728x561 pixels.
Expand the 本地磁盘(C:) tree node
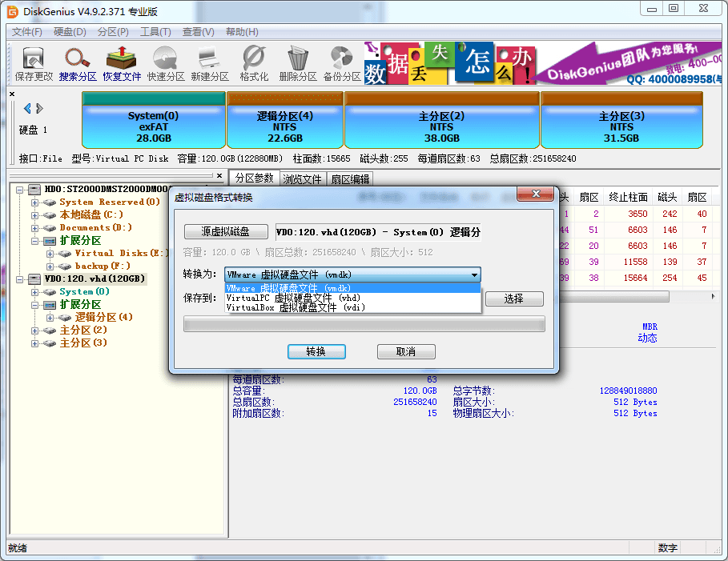(x=34, y=214)
